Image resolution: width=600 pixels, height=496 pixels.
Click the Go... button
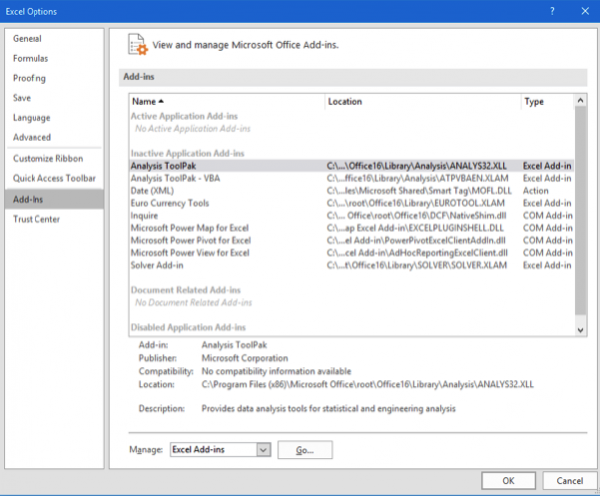(x=305, y=450)
